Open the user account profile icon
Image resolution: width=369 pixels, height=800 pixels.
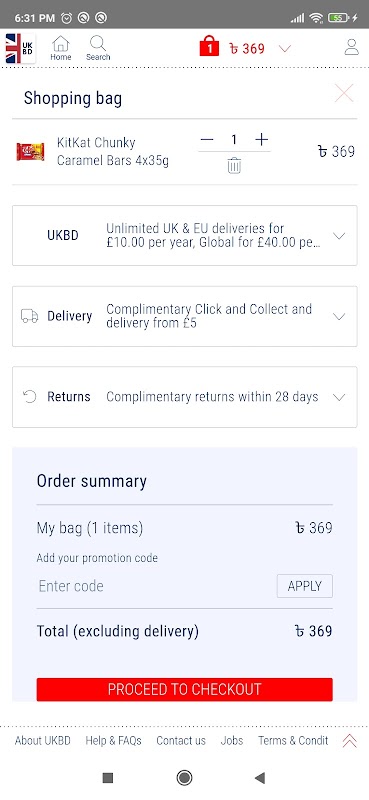point(351,46)
